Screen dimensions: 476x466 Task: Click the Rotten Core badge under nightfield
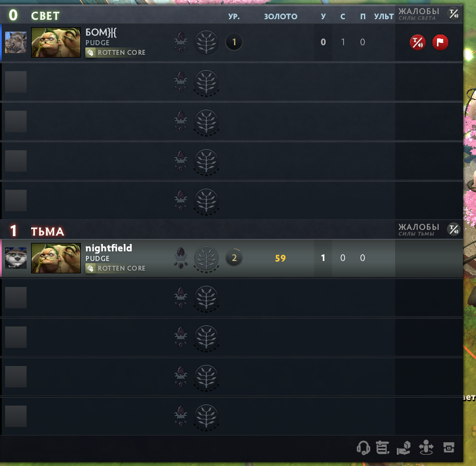[116, 268]
